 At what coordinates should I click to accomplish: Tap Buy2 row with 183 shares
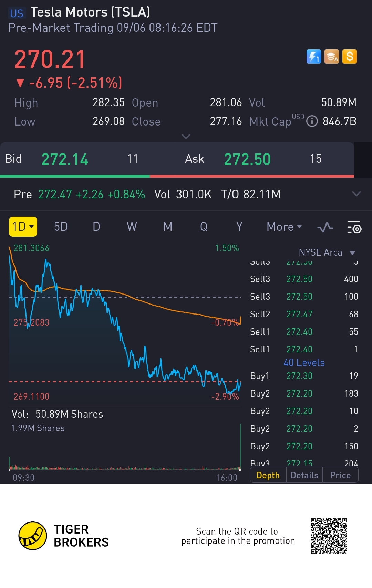(x=304, y=393)
